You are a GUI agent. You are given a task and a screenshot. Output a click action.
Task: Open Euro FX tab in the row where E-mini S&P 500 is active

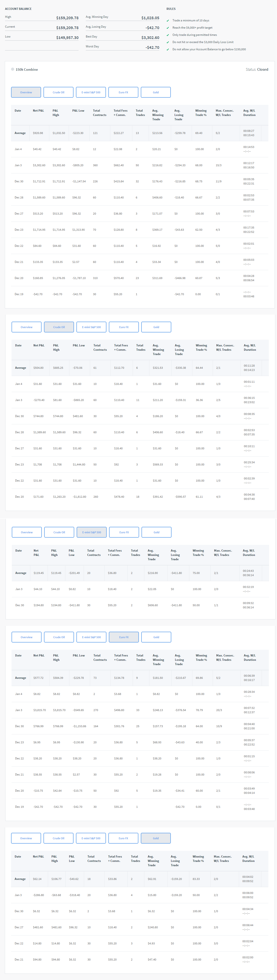pyautogui.click(x=124, y=532)
